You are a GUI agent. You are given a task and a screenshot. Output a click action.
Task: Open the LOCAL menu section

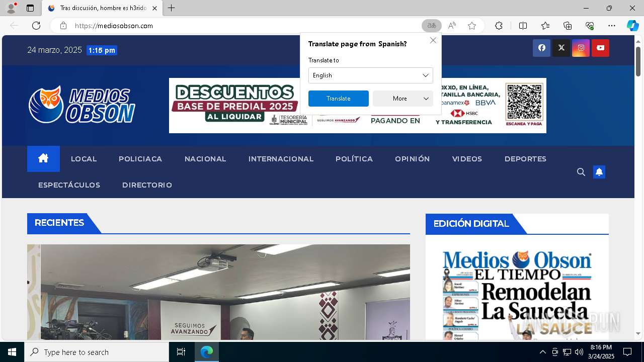(x=84, y=159)
